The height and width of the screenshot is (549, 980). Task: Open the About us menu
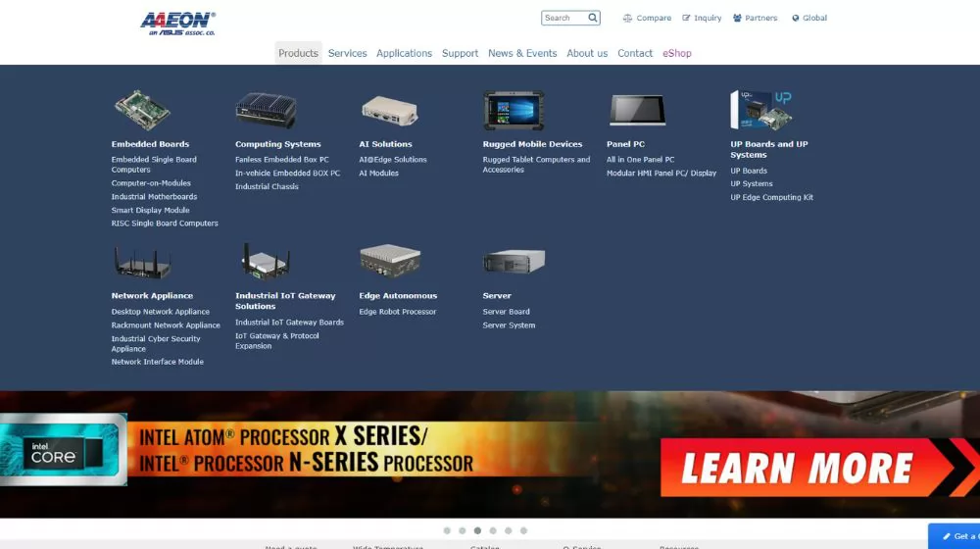pyautogui.click(x=587, y=53)
